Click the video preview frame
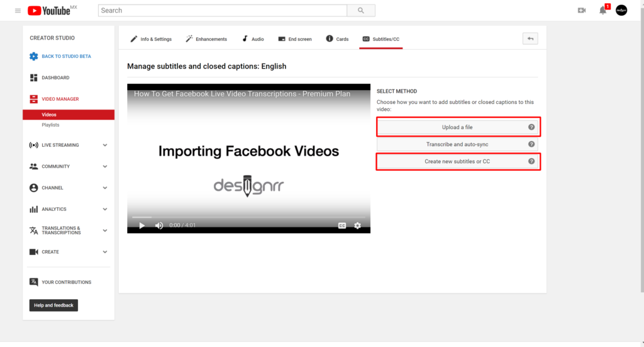Screen dimensions: 644x347 (248, 158)
